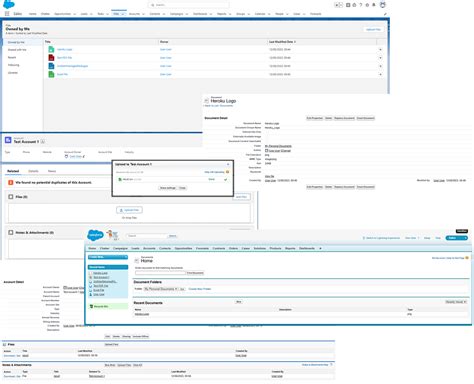Click Upload Files button in Files header

pos(373,29)
